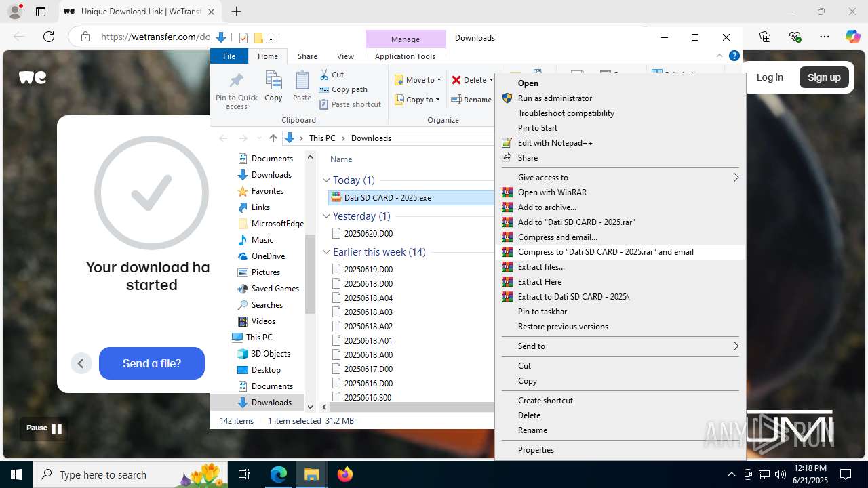Click Rename in the Organize group

click(471, 100)
